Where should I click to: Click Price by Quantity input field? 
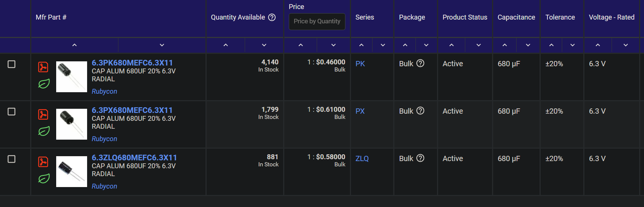[317, 21]
